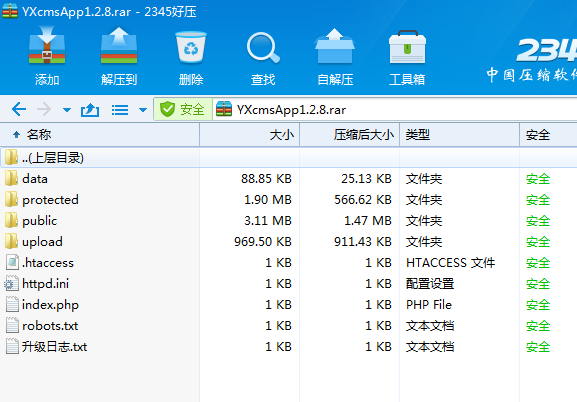This screenshot has height=402, width=577.
Task: Sort by 大小 column header
Action: pyautogui.click(x=249, y=135)
